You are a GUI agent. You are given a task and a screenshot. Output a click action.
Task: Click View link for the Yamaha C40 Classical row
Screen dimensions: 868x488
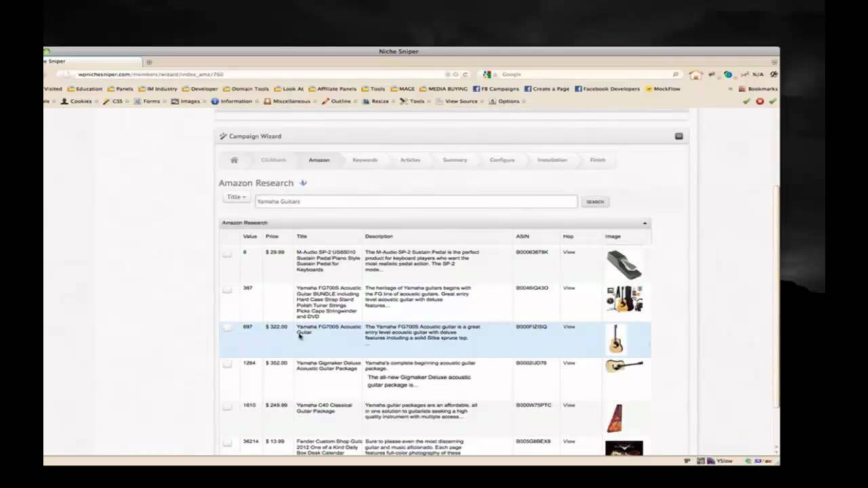(569, 405)
